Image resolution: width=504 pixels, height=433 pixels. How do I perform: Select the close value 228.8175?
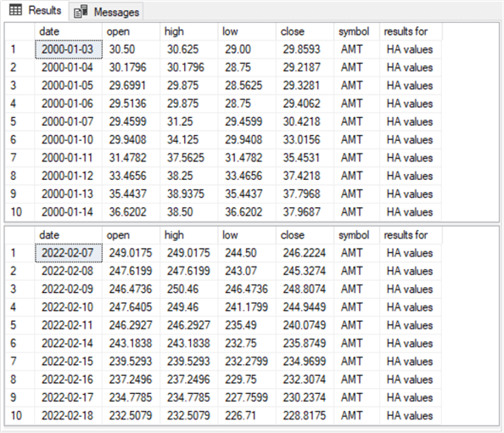pos(305,416)
